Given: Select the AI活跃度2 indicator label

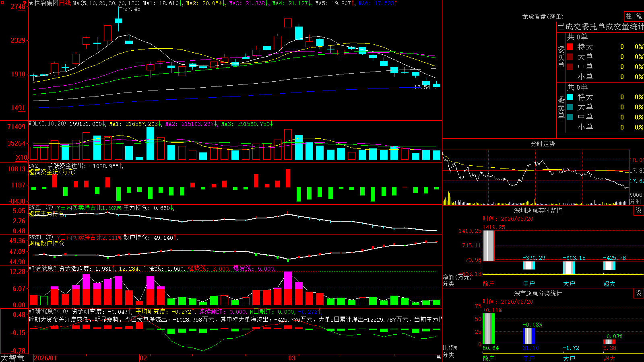Looking at the screenshot, I should point(43,268).
